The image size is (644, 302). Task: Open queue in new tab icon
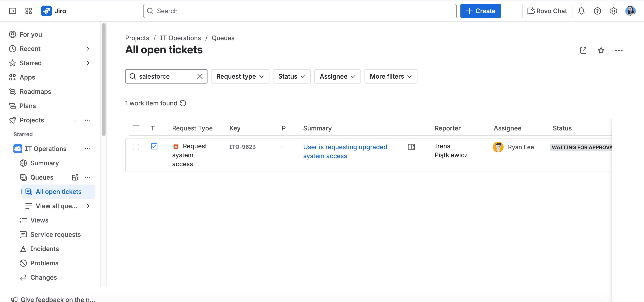click(x=583, y=50)
